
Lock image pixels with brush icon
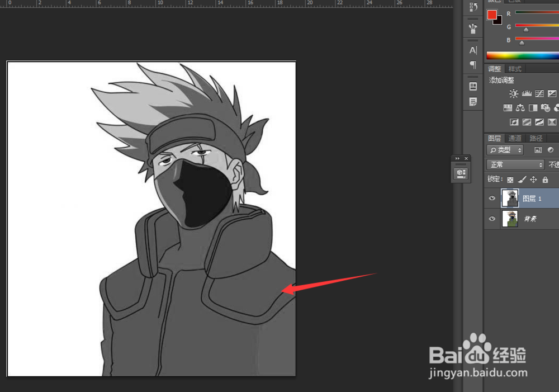click(x=522, y=180)
